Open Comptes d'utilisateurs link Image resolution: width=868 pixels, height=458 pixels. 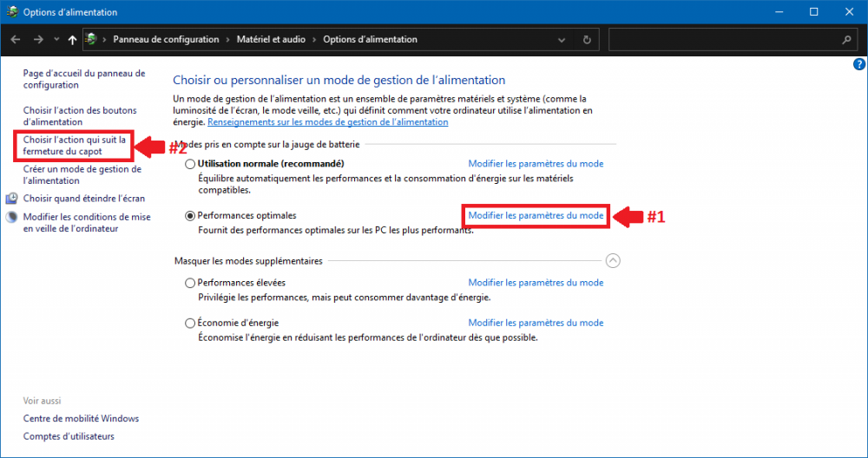(69, 436)
